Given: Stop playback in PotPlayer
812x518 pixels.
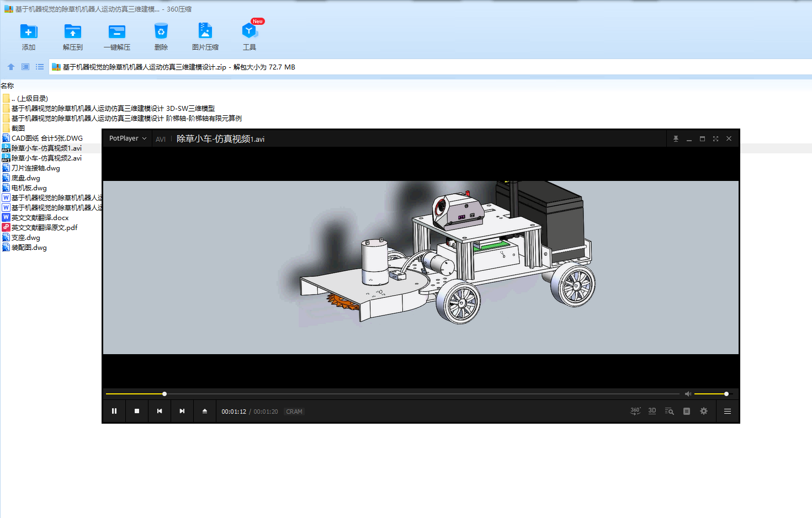Looking at the screenshot, I should (x=137, y=411).
